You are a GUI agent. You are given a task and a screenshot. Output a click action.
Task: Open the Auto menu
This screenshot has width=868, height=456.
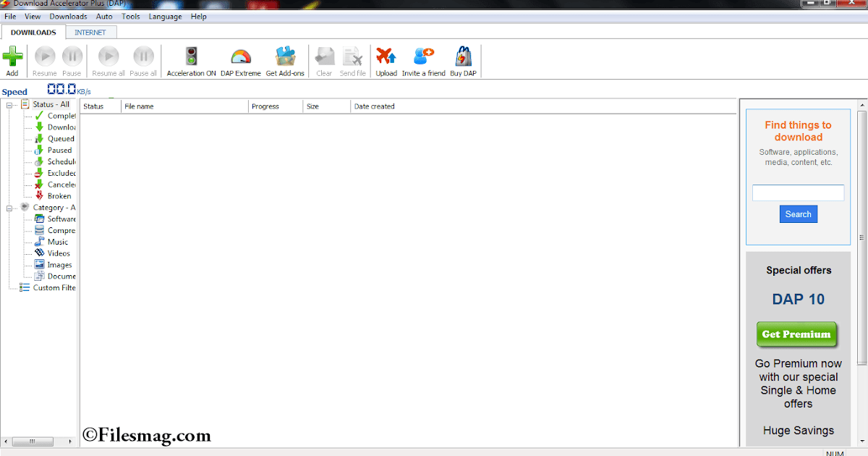tap(104, 17)
